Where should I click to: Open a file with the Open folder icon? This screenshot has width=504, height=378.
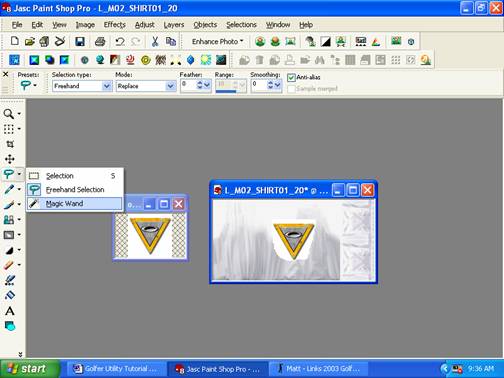[x=29, y=41]
